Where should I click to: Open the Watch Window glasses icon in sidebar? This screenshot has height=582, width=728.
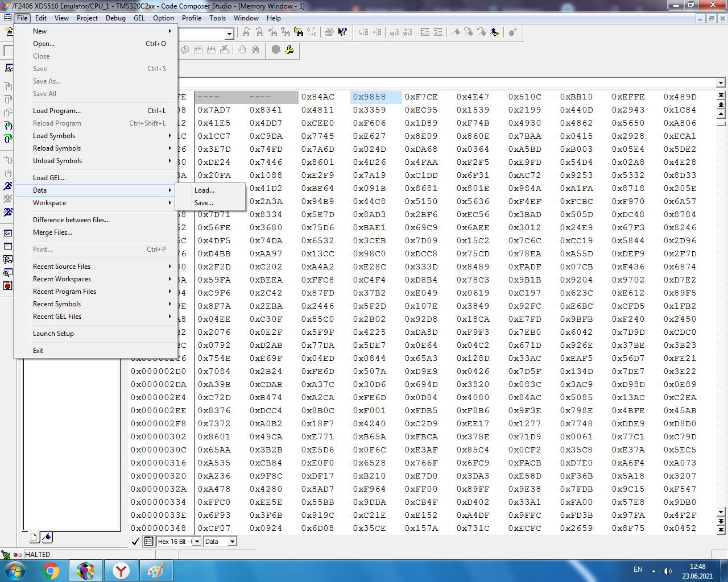pos(8,68)
